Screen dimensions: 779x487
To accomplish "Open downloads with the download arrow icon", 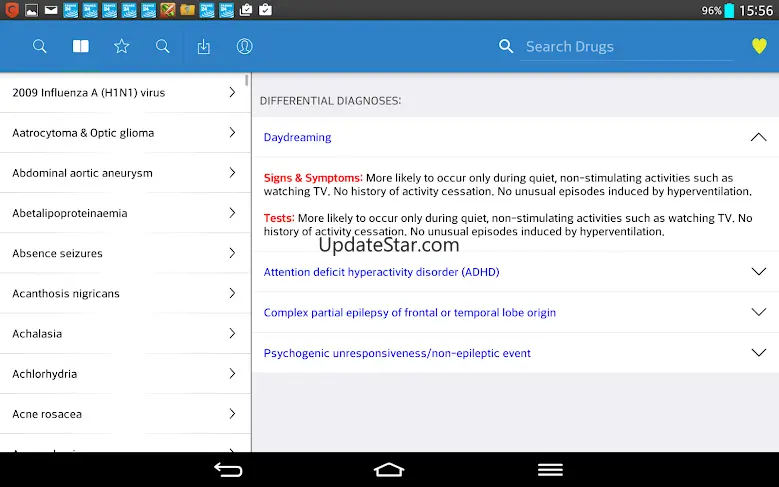I will click(x=204, y=47).
